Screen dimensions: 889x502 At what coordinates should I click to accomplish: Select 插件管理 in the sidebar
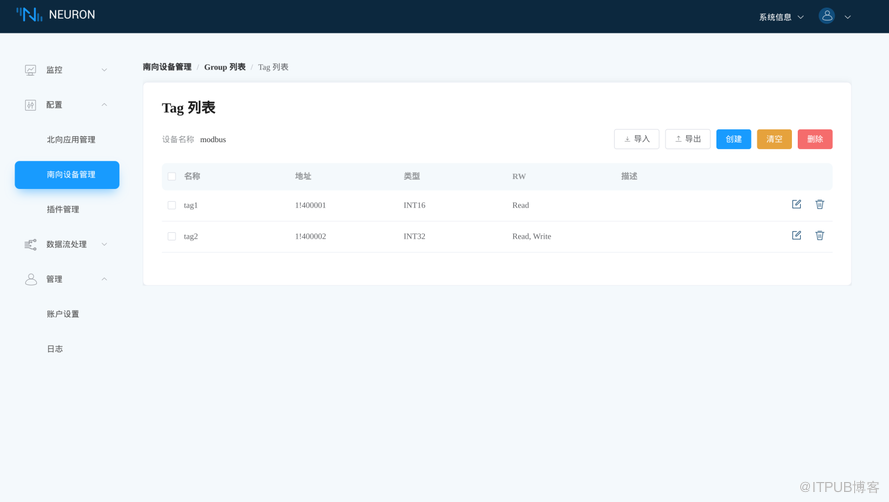pos(63,210)
